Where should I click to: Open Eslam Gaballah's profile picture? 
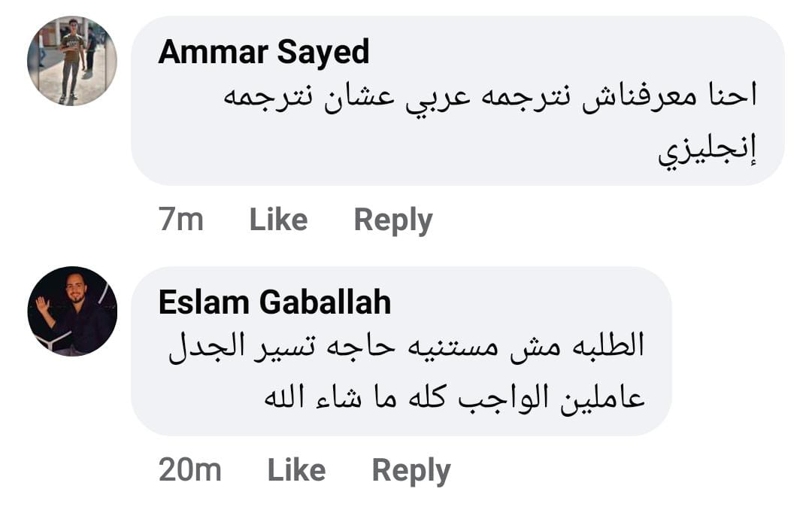coord(72,311)
